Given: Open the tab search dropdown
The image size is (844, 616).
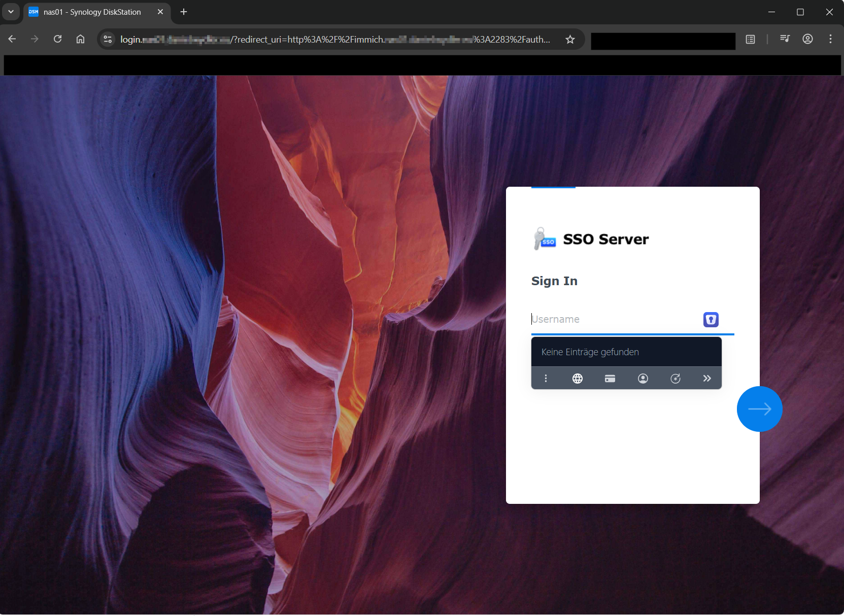Looking at the screenshot, I should pos(11,12).
